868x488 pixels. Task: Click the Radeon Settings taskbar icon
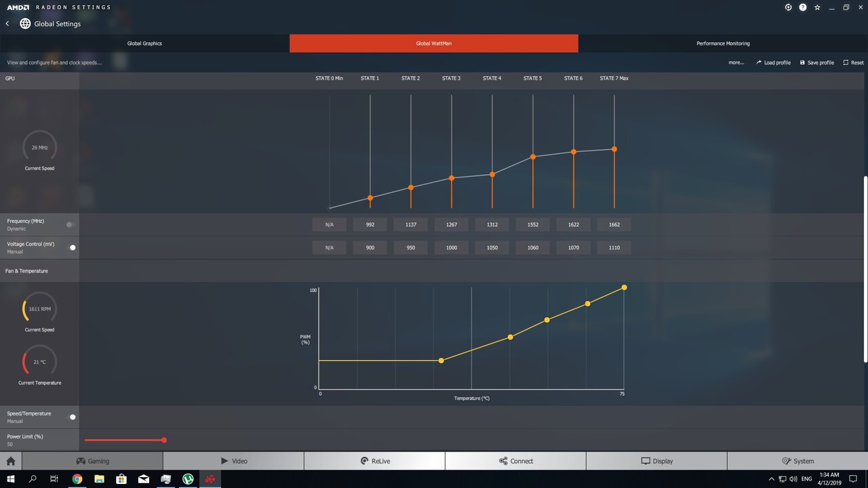click(210, 479)
